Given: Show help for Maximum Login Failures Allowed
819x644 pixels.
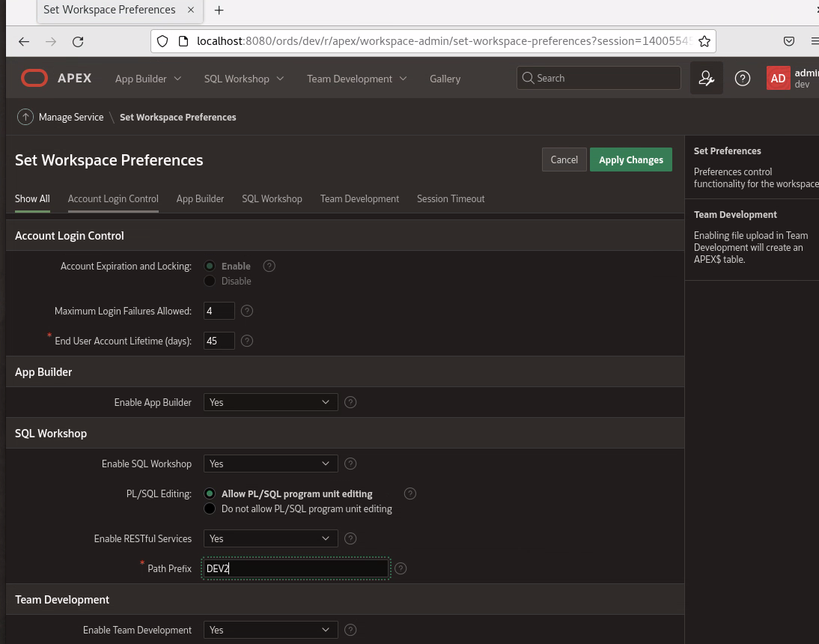Looking at the screenshot, I should point(247,311).
